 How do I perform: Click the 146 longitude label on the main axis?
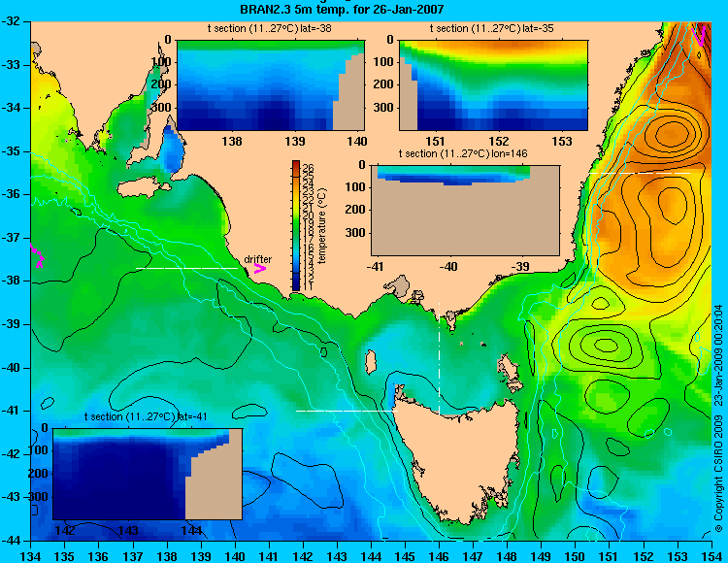pyautogui.click(x=439, y=556)
